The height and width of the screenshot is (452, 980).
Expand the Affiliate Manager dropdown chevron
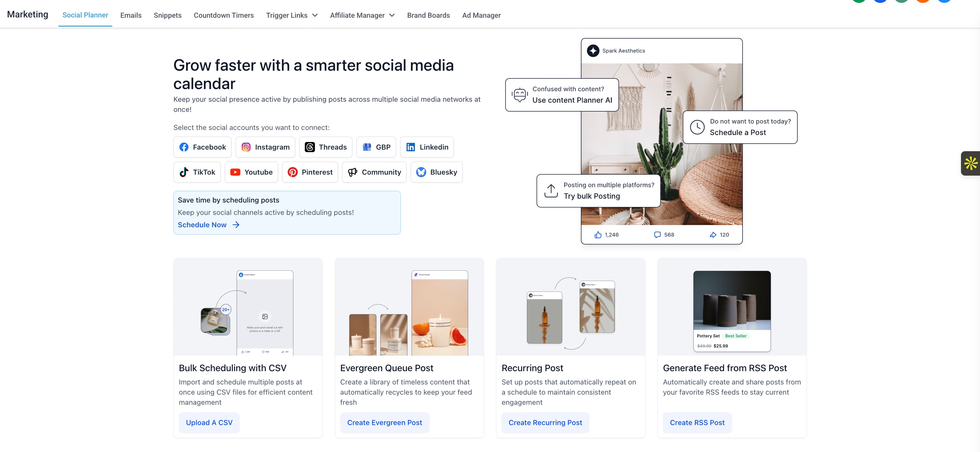coord(392,15)
